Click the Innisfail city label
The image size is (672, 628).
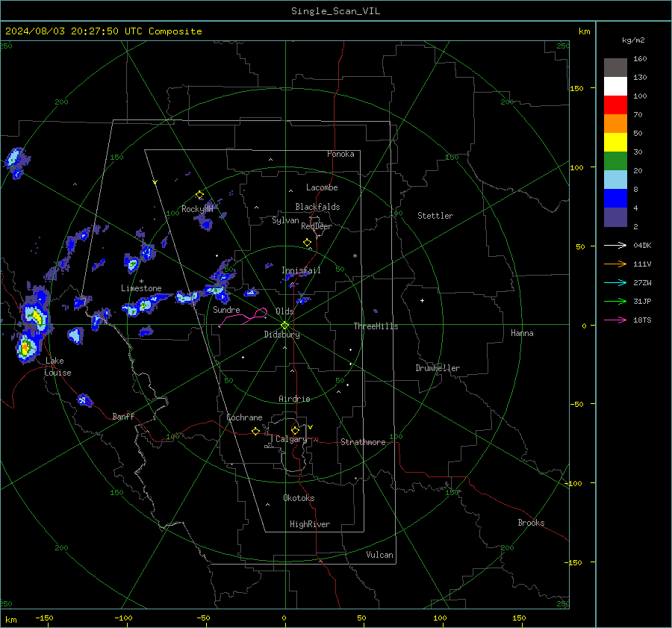point(301,270)
